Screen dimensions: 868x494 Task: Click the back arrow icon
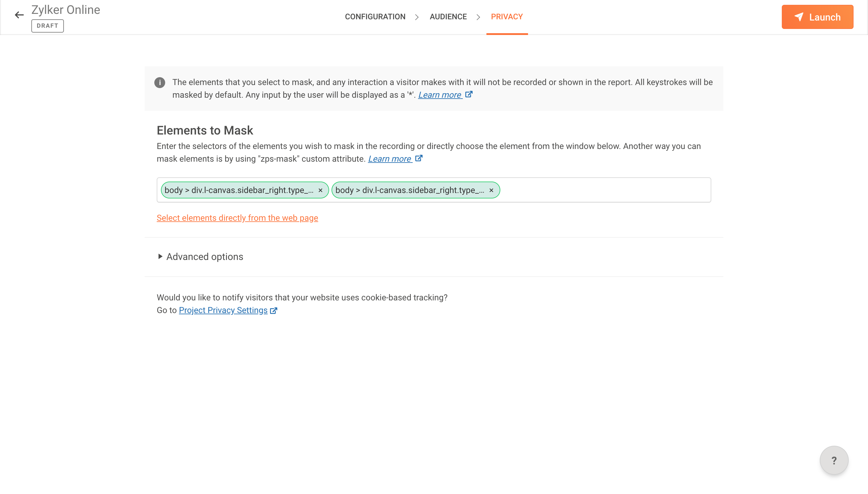point(19,15)
